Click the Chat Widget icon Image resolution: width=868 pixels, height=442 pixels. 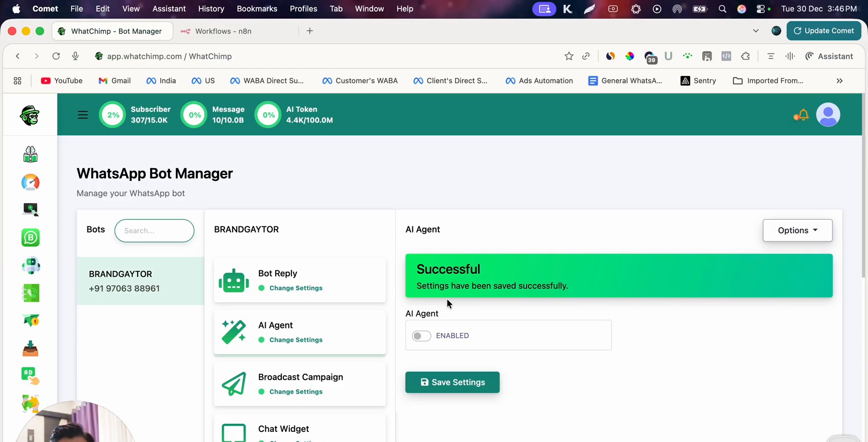(x=234, y=433)
